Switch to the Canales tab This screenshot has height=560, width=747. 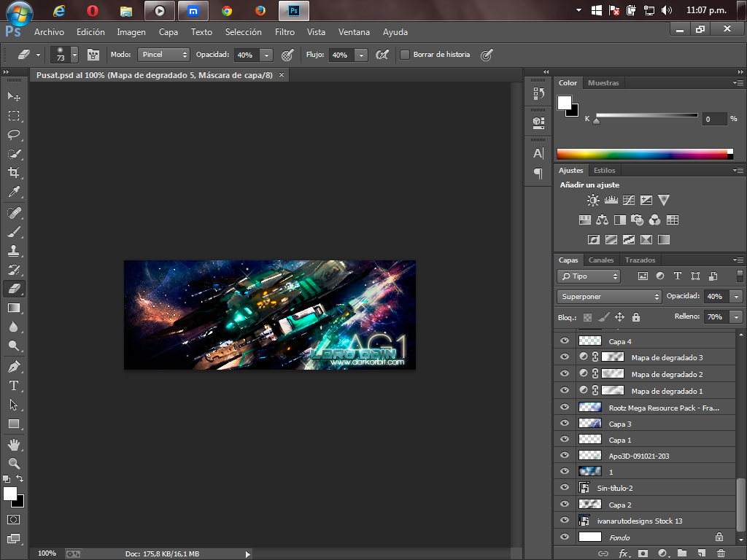601,260
